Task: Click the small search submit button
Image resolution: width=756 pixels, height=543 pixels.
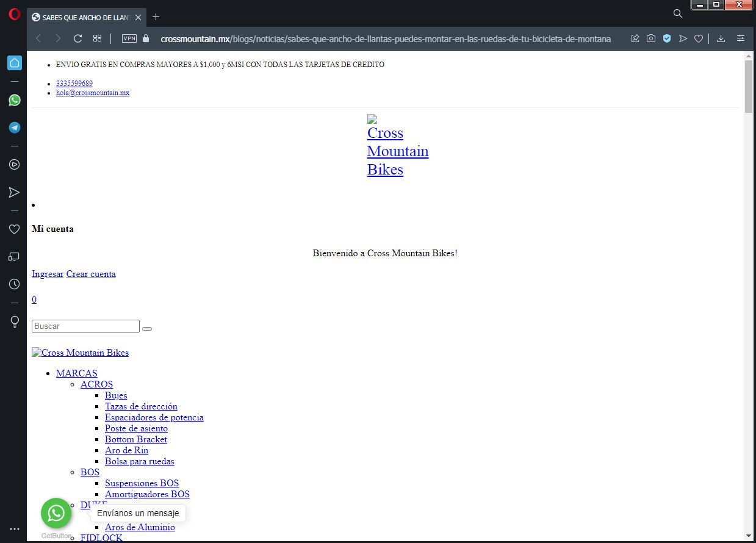Action: (x=147, y=328)
